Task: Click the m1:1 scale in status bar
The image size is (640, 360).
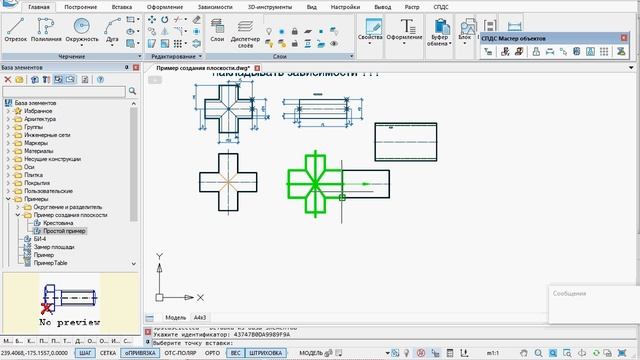Action: (x=493, y=353)
